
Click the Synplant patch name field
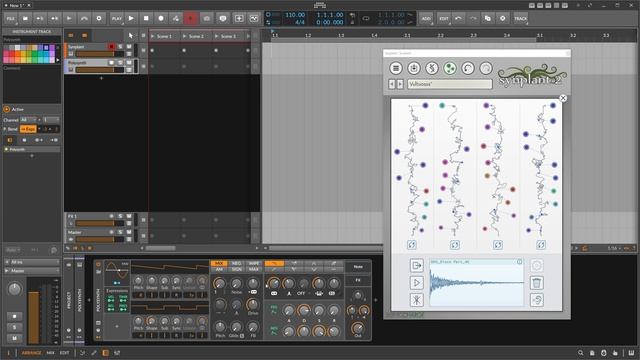pos(449,84)
